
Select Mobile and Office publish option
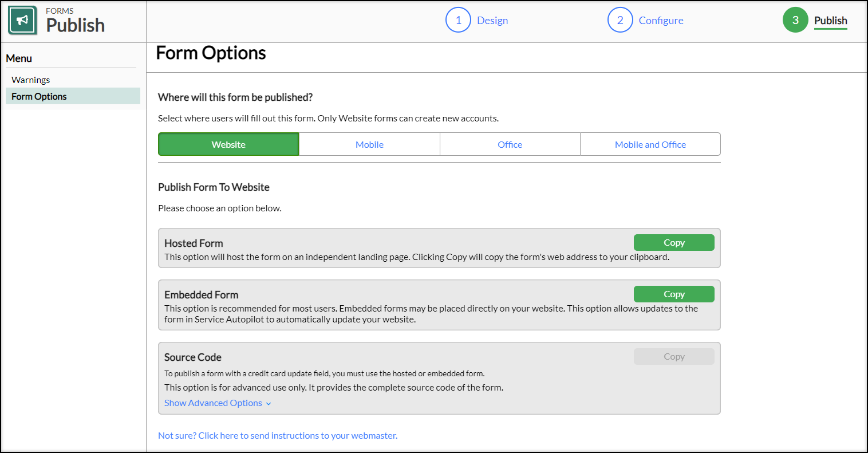[650, 144]
